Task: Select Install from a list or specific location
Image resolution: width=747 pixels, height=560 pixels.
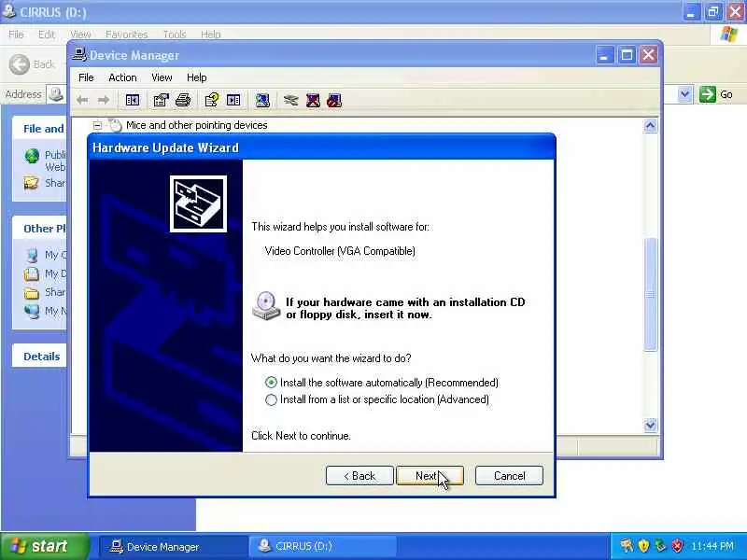Action: point(271,399)
